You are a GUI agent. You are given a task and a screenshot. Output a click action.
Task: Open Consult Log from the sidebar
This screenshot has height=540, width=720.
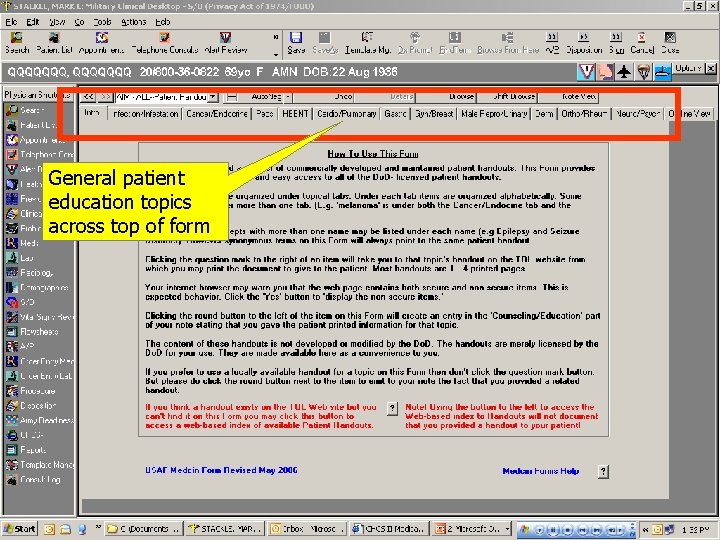34,479
